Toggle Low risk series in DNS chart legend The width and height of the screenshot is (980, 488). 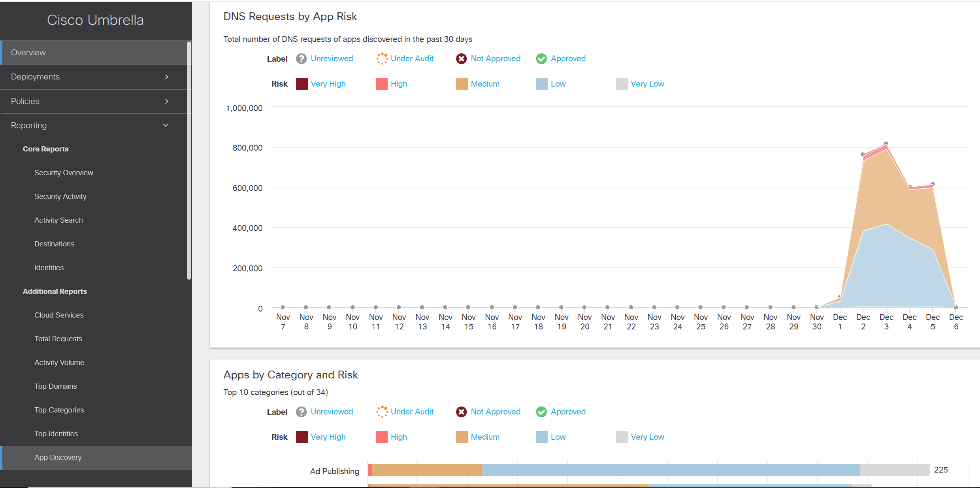tap(558, 84)
